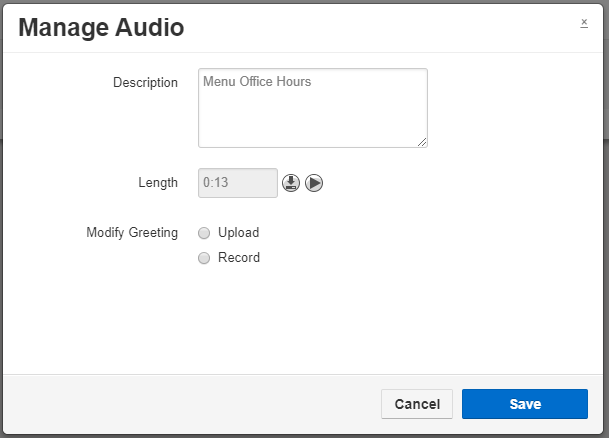Grab the Description box resize handle
609x438 pixels.
click(422, 142)
